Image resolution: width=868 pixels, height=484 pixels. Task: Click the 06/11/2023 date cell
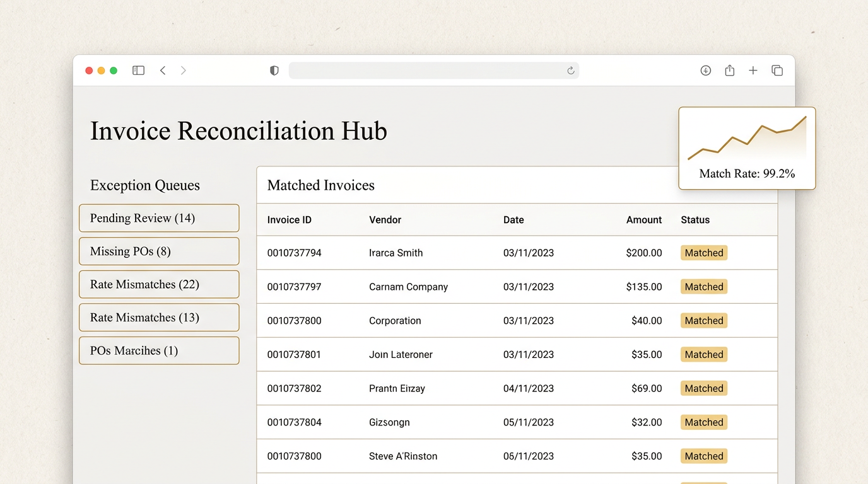tap(529, 456)
